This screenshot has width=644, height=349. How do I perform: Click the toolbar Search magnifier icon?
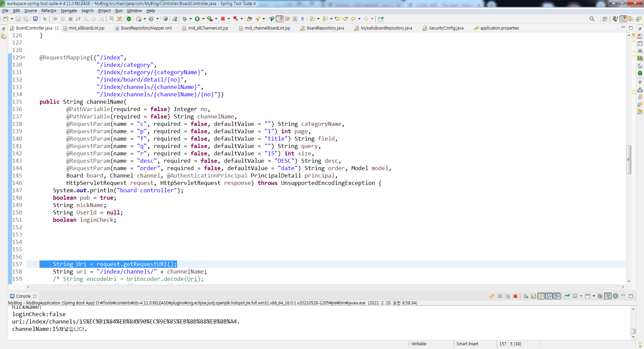click(x=592, y=19)
